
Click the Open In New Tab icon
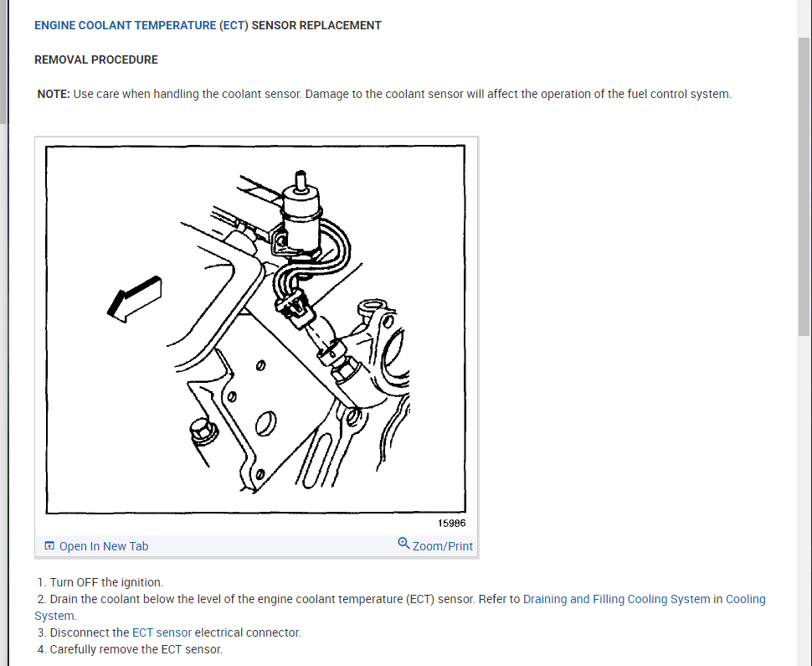click(49, 545)
